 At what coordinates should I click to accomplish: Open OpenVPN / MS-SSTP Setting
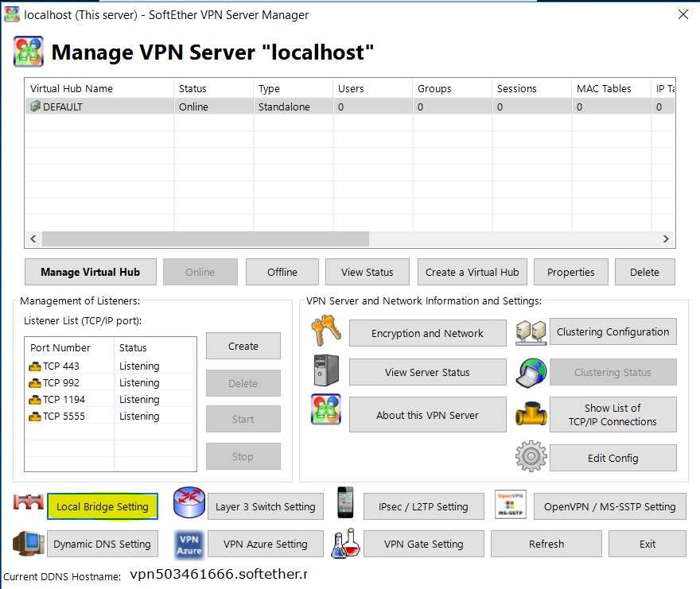click(609, 506)
